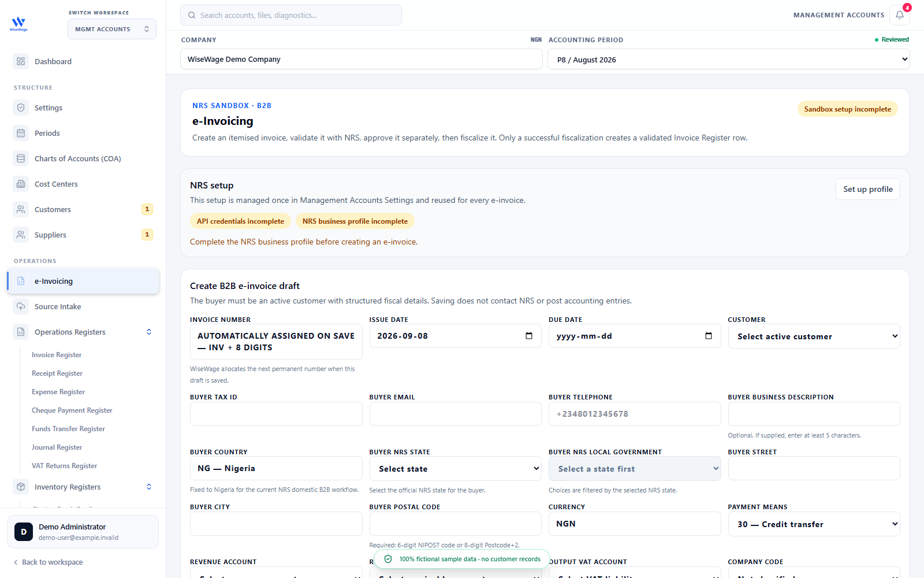Open the Funds Transfer Register
The image size is (924, 578).
coord(68,429)
